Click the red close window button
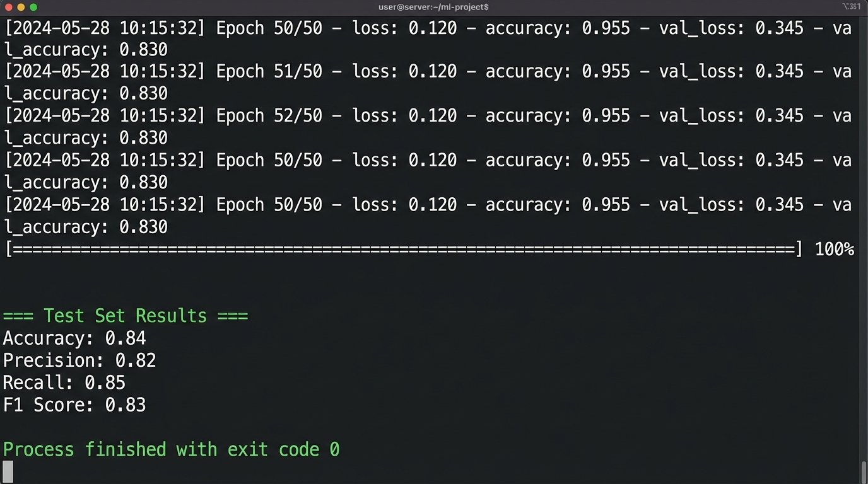The image size is (868, 484). tap(8, 7)
